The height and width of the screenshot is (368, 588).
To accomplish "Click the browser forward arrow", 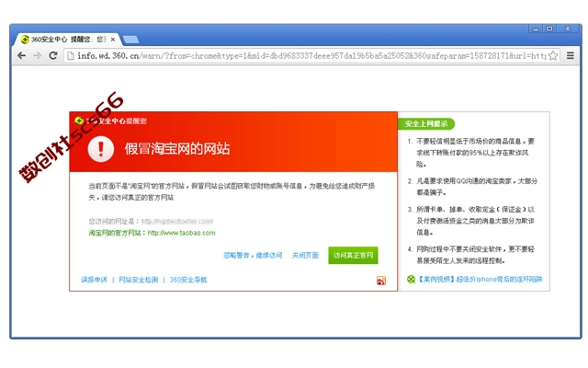I will [37, 55].
